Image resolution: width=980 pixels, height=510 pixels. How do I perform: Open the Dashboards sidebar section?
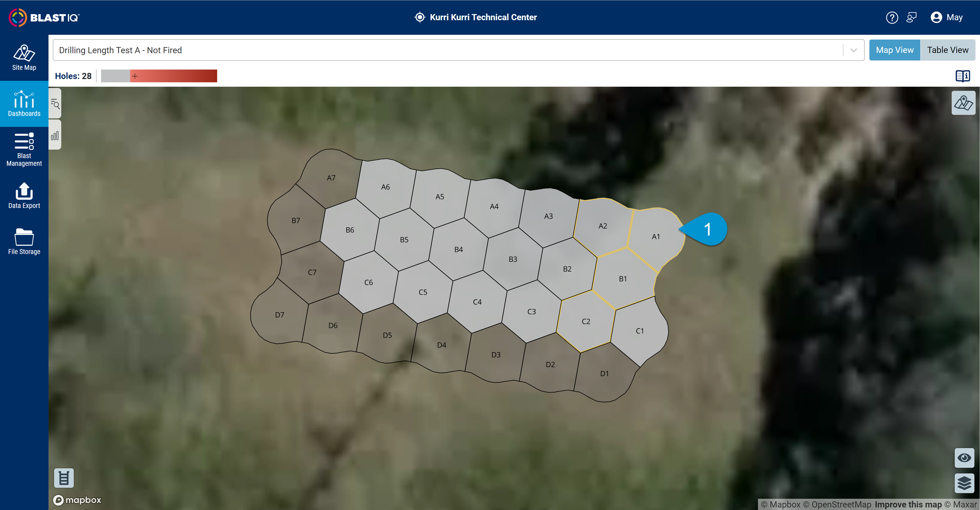[24, 104]
